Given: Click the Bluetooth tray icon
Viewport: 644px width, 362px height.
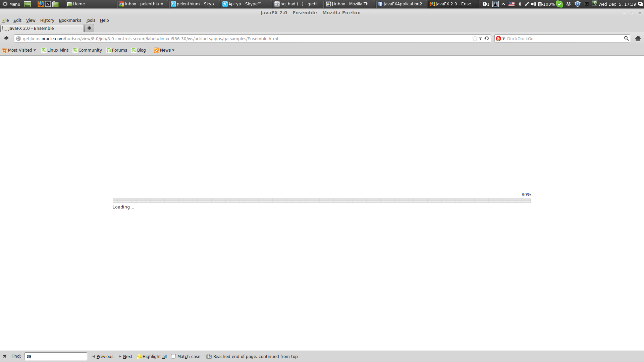Looking at the screenshot, I should [x=520, y=4].
